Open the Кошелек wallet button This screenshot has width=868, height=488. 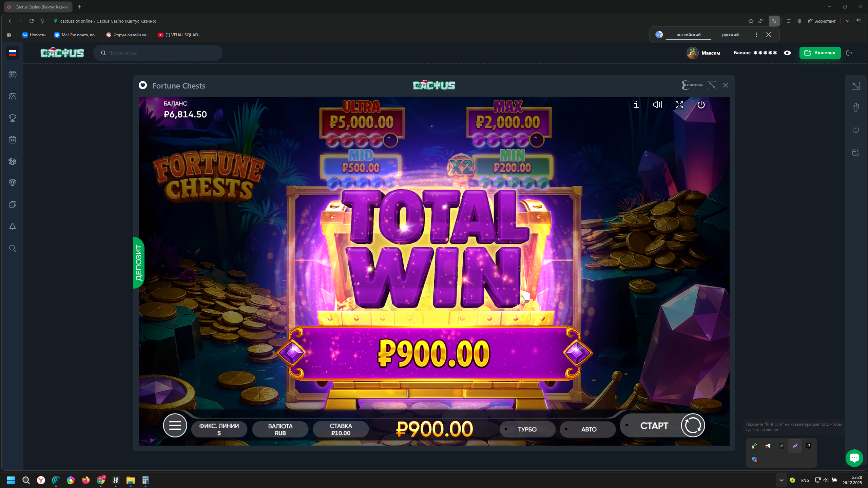click(x=820, y=53)
